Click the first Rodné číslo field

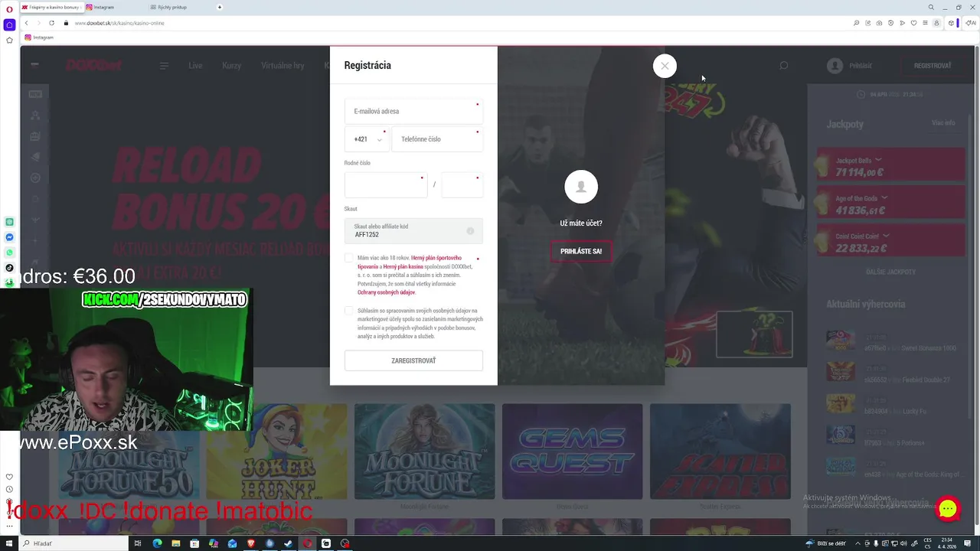(386, 184)
